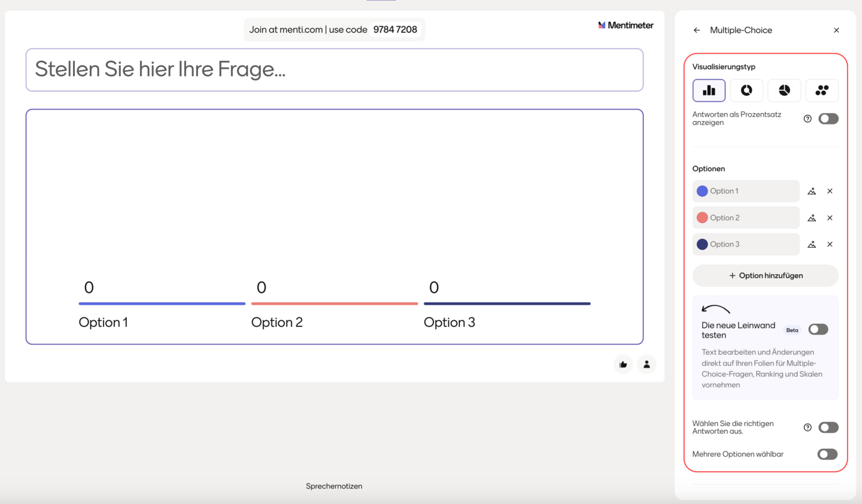Click the question title input field

click(x=334, y=70)
